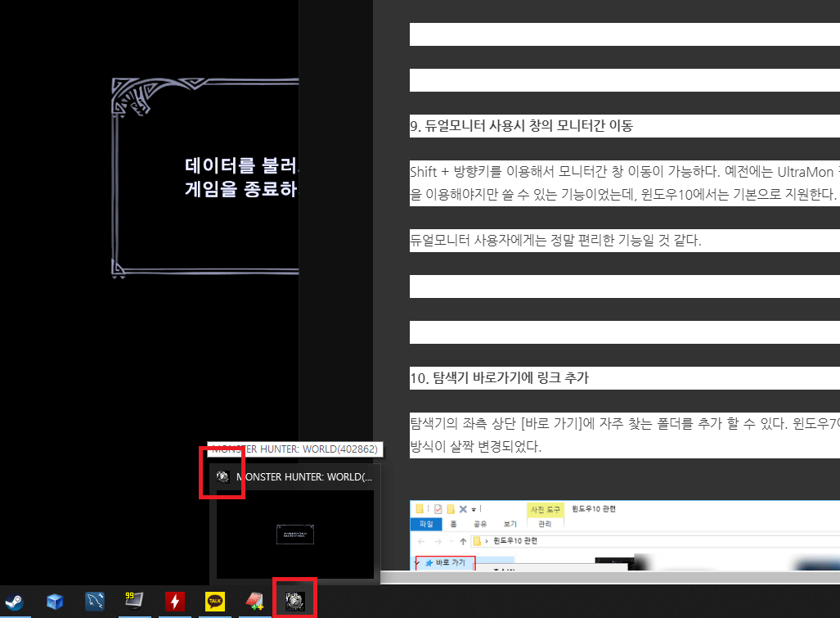
Task: Click the Properties checkmark icon in Explorer
Action: tap(438, 509)
